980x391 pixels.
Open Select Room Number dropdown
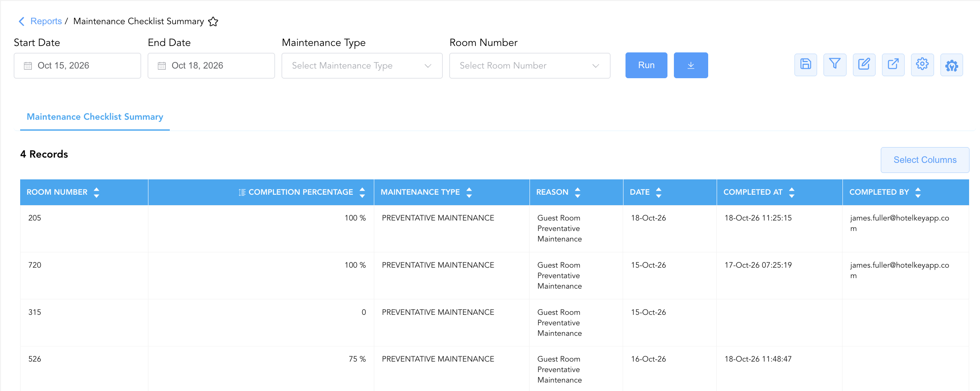click(530, 66)
